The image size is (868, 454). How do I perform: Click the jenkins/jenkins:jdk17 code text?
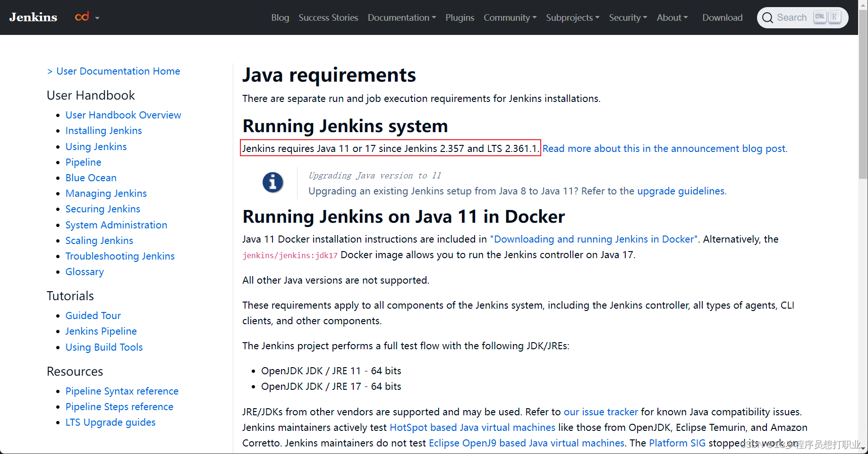290,255
